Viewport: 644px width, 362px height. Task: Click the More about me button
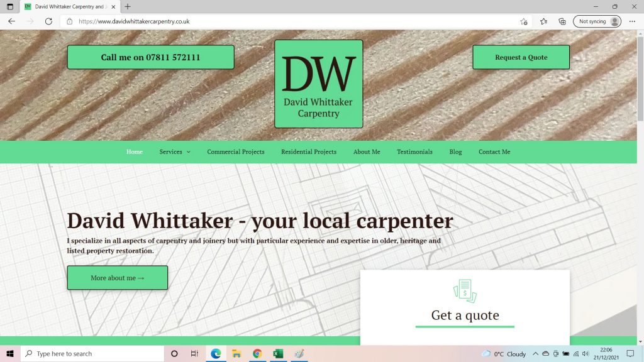coord(117,277)
